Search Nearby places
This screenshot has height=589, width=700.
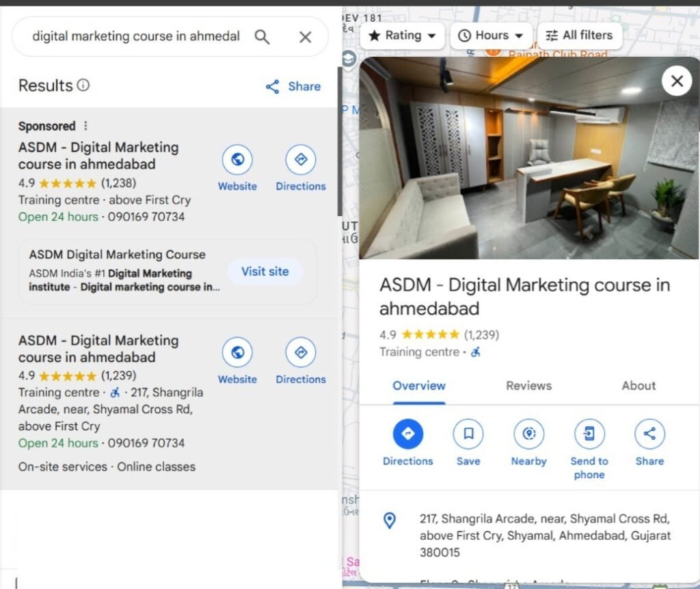(x=528, y=443)
